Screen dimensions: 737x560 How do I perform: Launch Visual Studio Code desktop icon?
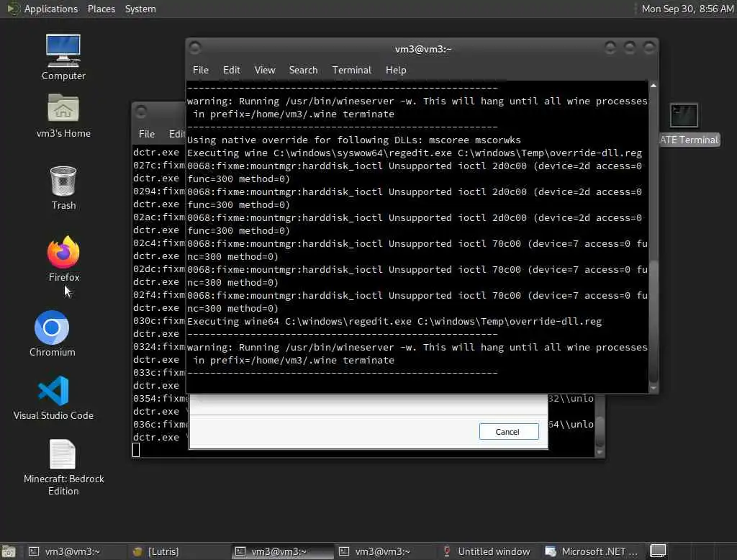(53, 398)
